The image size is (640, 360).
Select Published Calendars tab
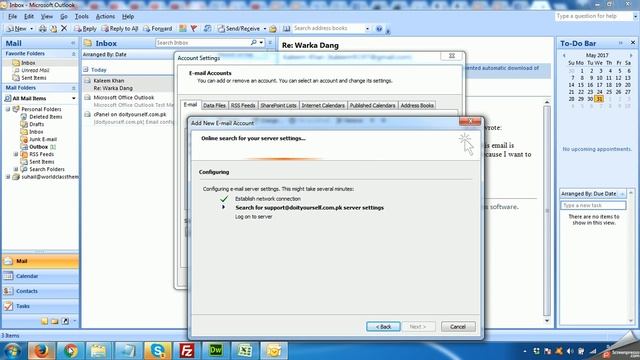(x=372, y=105)
